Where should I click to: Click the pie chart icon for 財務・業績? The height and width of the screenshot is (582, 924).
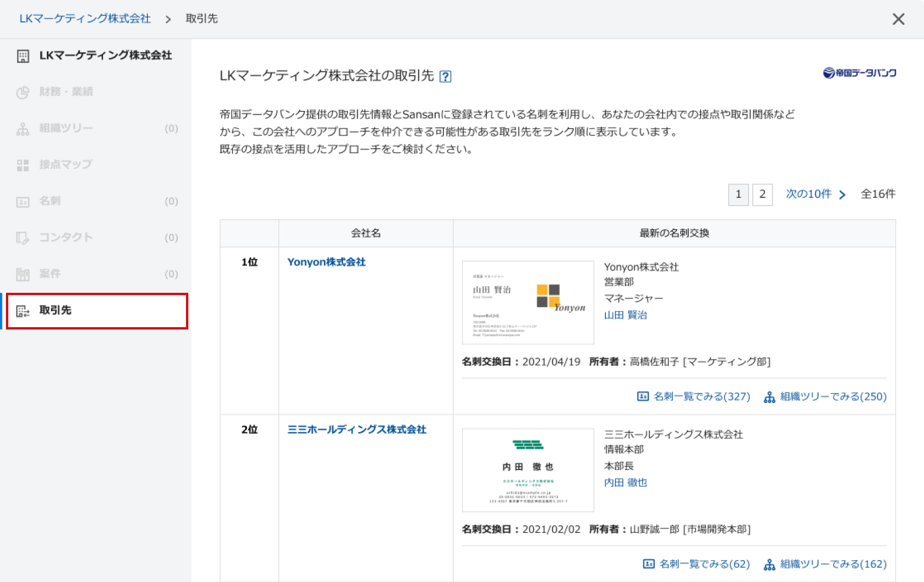click(x=23, y=92)
